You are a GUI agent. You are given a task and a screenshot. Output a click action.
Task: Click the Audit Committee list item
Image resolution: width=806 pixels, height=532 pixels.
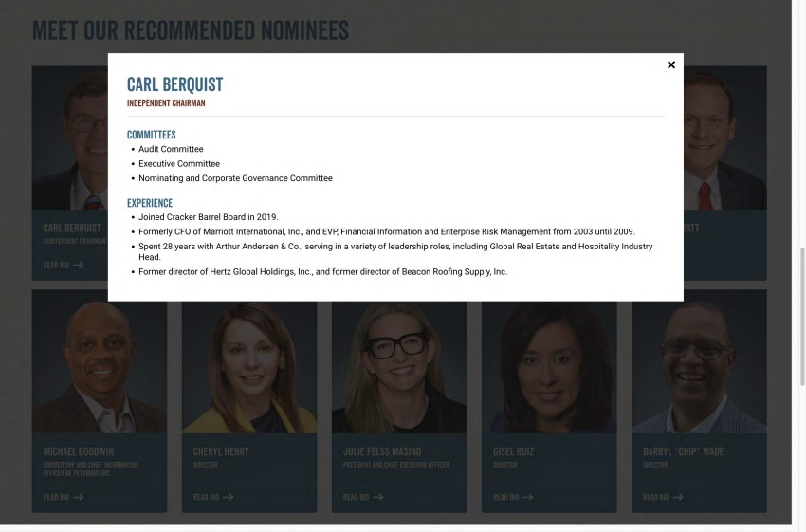click(x=171, y=149)
